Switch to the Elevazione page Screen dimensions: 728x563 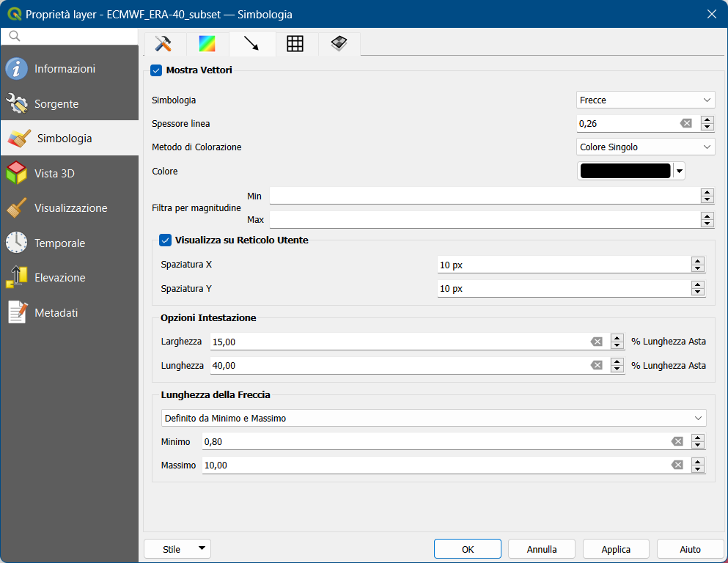(70, 278)
